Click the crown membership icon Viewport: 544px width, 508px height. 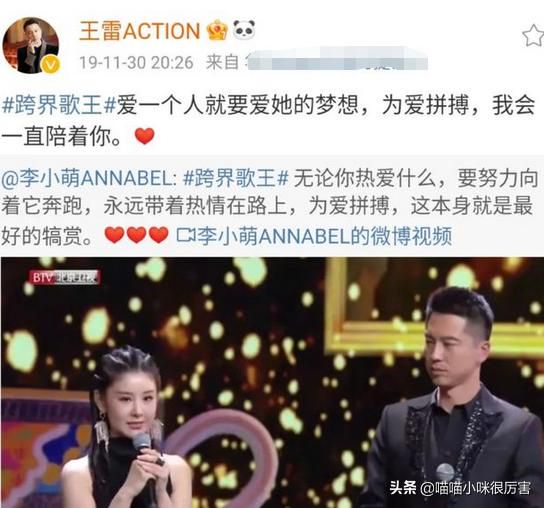click(217, 30)
